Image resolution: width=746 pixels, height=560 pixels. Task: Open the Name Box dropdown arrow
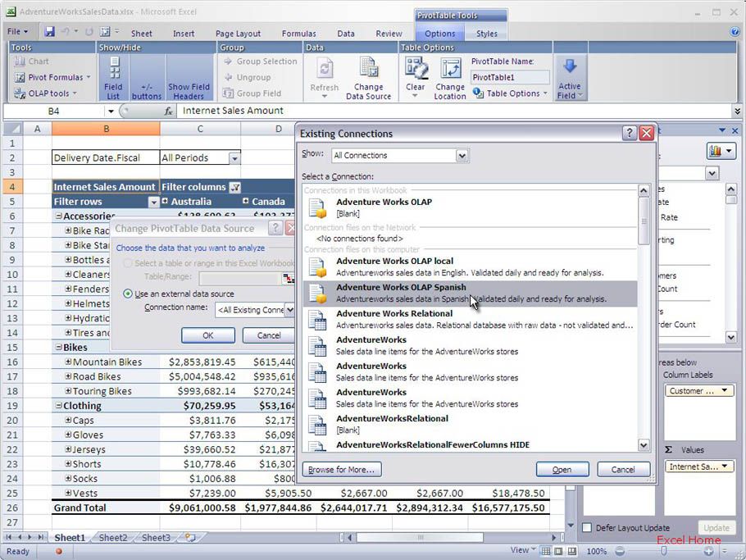click(x=111, y=112)
